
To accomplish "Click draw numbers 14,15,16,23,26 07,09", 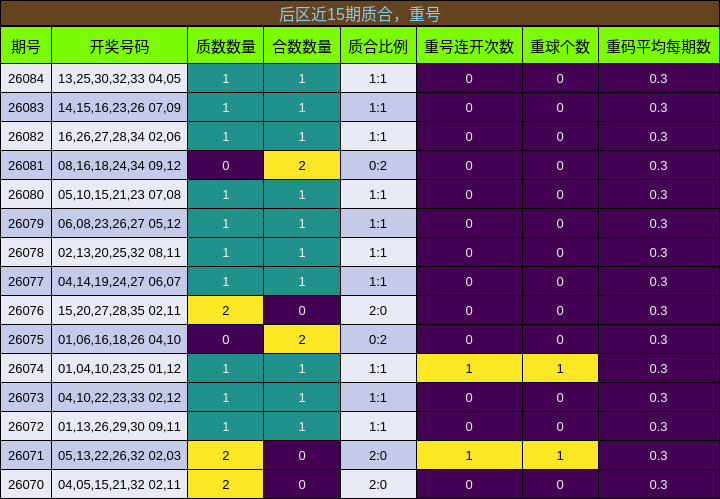I will tap(119, 107).
